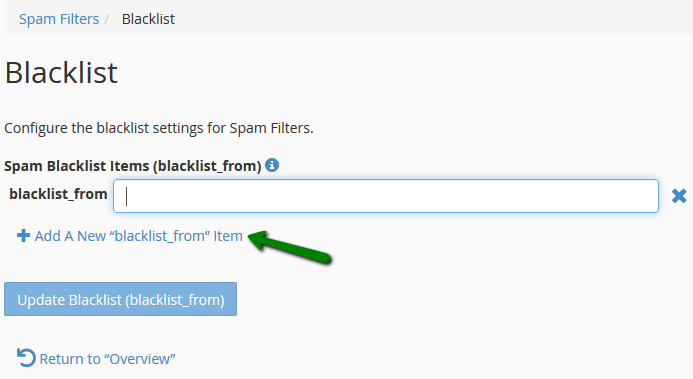Viewport: 693px width, 379px height.
Task: Follow the Return to "Overview" link
Action: [x=96, y=359]
